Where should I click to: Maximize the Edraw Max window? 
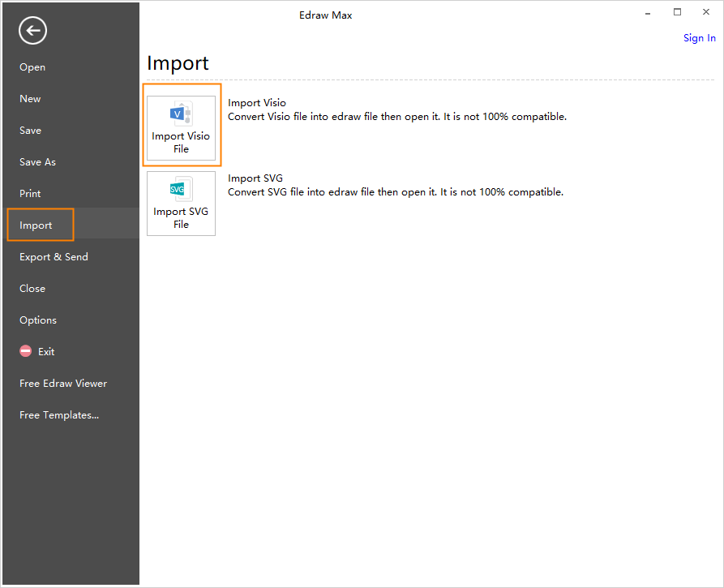click(677, 12)
